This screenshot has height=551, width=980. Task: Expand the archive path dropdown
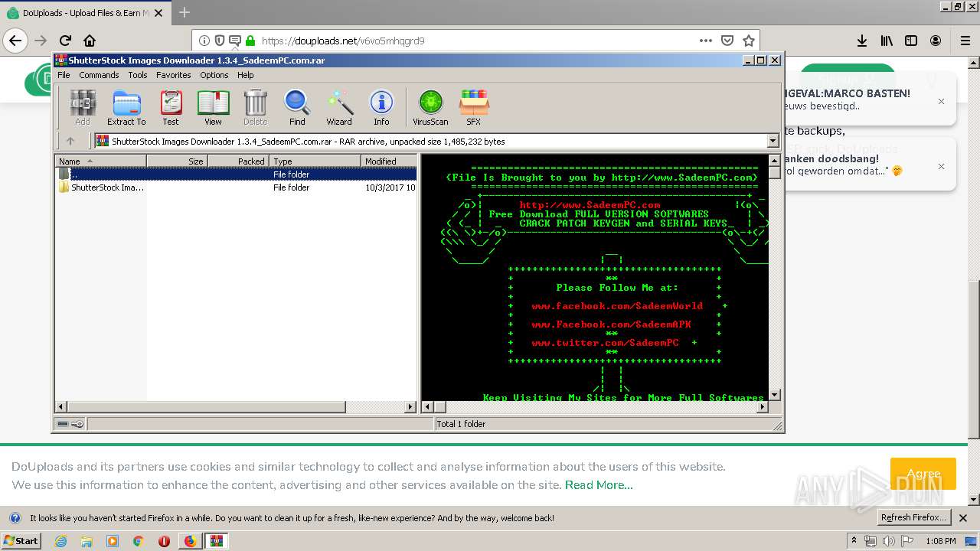coord(773,141)
